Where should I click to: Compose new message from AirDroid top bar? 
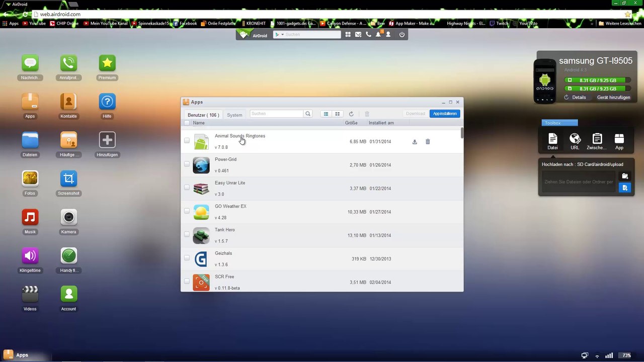[358, 35]
